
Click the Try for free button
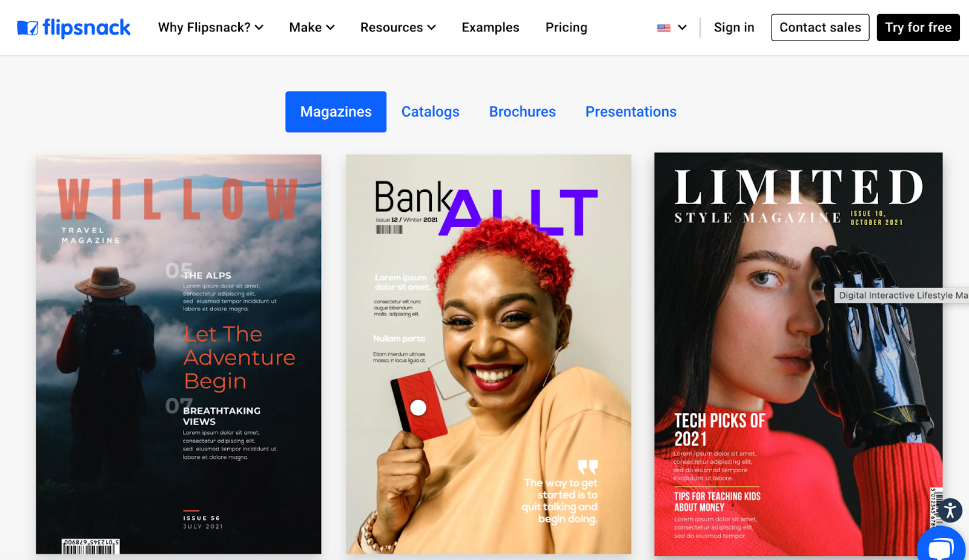918,27
